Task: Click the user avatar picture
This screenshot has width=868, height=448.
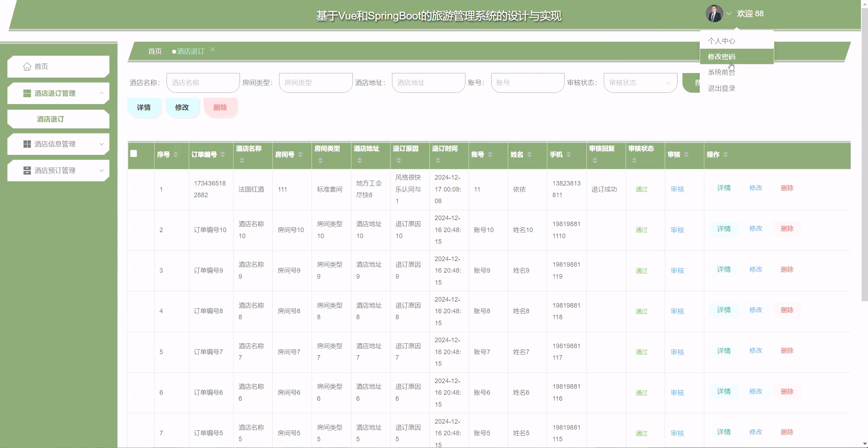Action: click(714, 14)
